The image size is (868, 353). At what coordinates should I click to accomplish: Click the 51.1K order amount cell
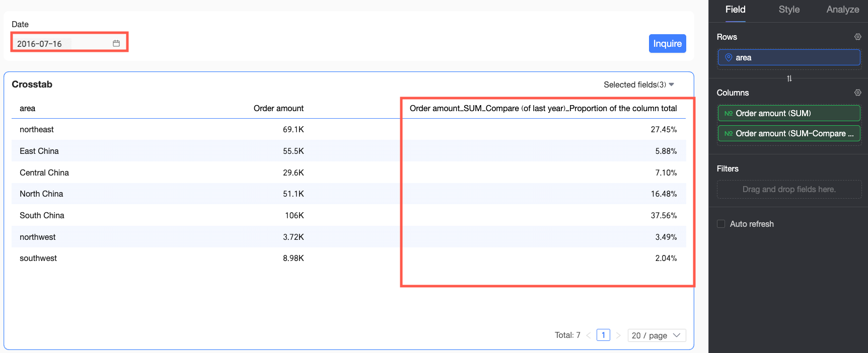(293, 194)
